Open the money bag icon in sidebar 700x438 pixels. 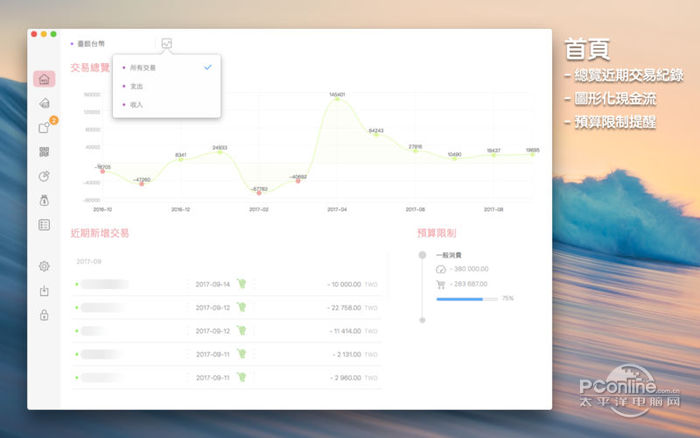[44, 200]
